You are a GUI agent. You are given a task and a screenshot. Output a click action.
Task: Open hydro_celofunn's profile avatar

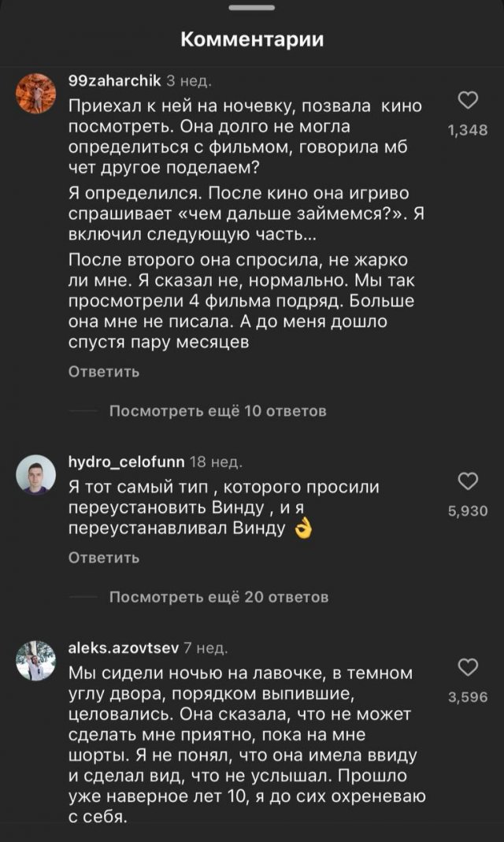pyautogui.click(x=36, y=474)
